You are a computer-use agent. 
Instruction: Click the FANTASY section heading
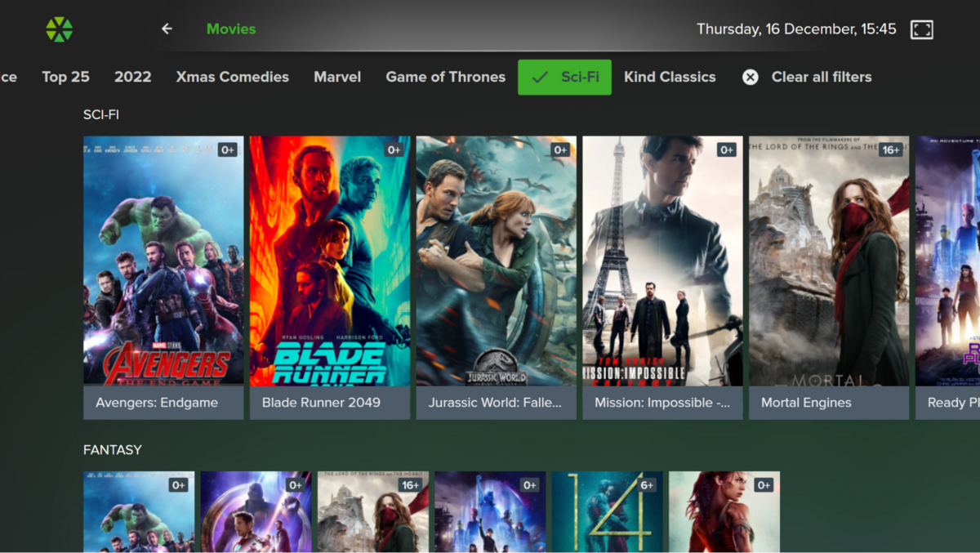click(113, 450)
